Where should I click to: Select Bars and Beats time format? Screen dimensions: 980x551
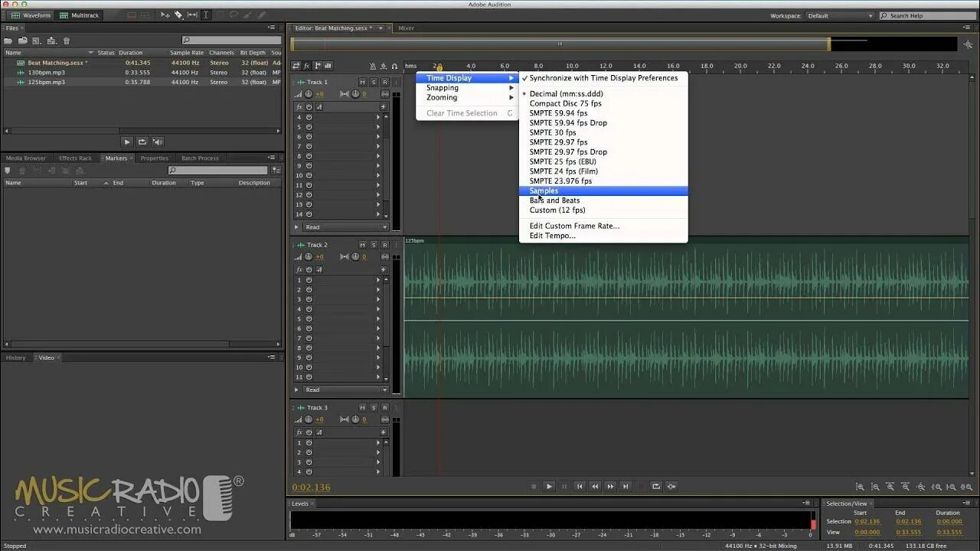coord(603,201)
